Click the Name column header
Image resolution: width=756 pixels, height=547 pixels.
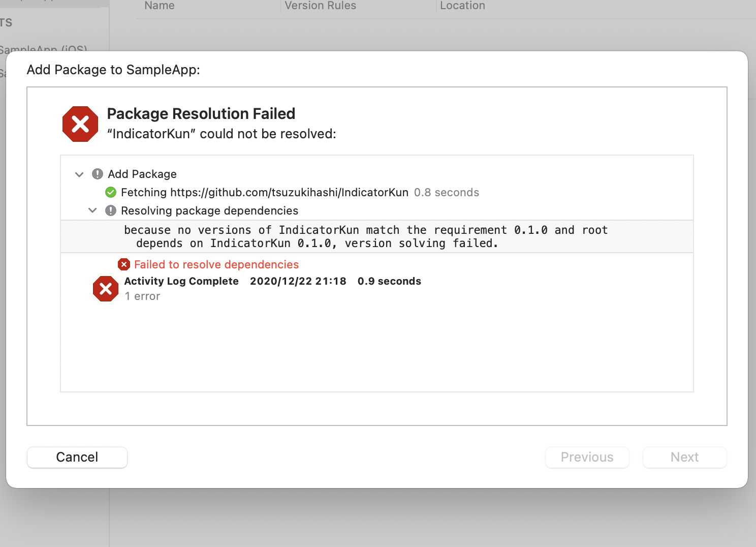tap(160, 6)
